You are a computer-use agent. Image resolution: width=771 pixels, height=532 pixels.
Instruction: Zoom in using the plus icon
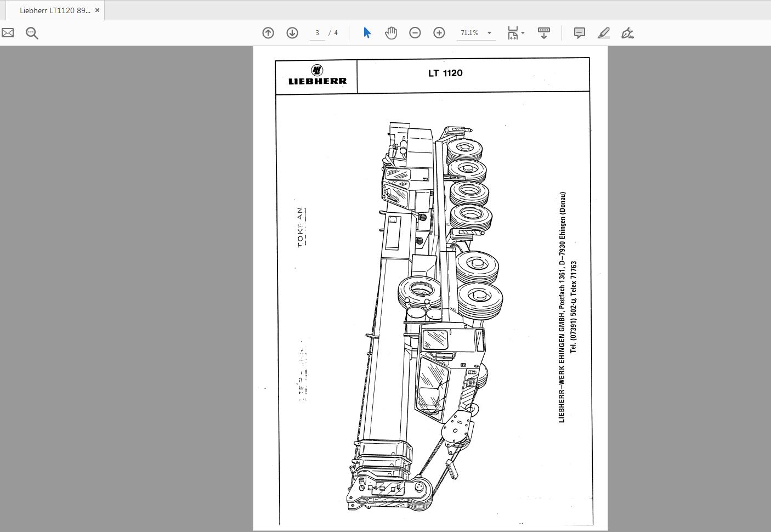pos(439,33)
